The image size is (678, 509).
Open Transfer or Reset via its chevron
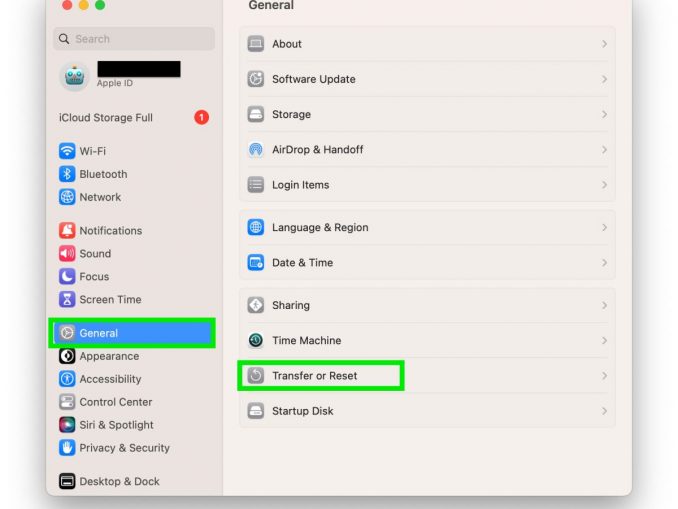point(604,376)
